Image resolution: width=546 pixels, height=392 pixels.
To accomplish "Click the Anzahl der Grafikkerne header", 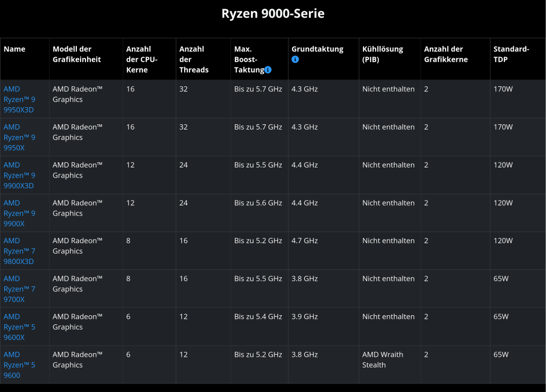I will click(446, 54).
